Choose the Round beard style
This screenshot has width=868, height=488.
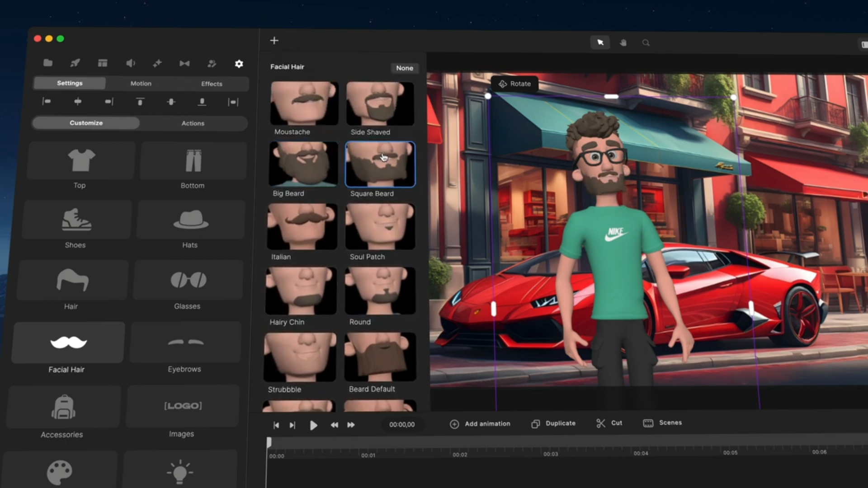tap(380, 291)
